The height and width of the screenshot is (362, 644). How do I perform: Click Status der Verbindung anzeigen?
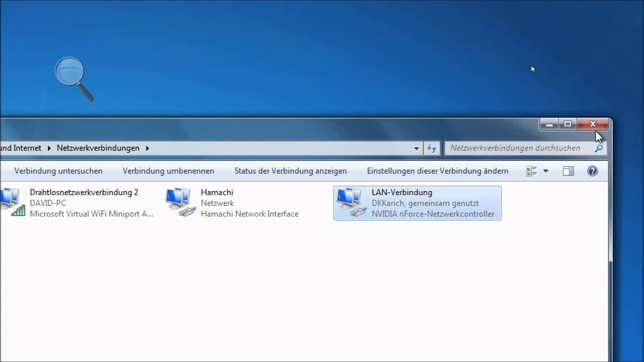click(x=290, y=171)
